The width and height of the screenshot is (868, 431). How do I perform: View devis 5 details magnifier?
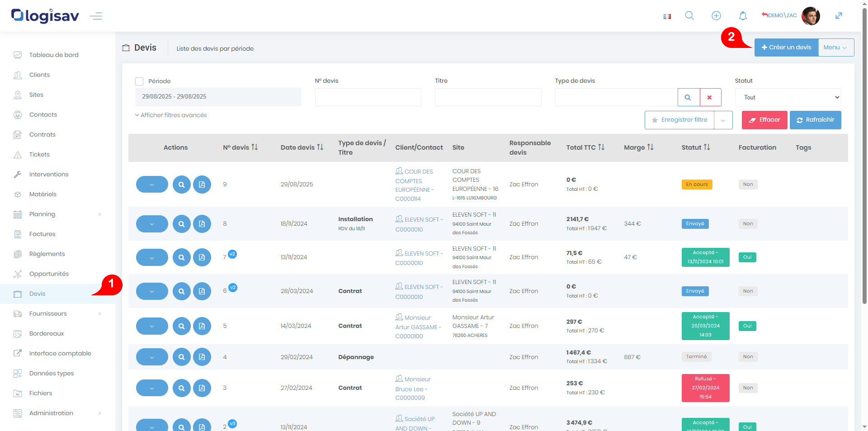[181, 326]
